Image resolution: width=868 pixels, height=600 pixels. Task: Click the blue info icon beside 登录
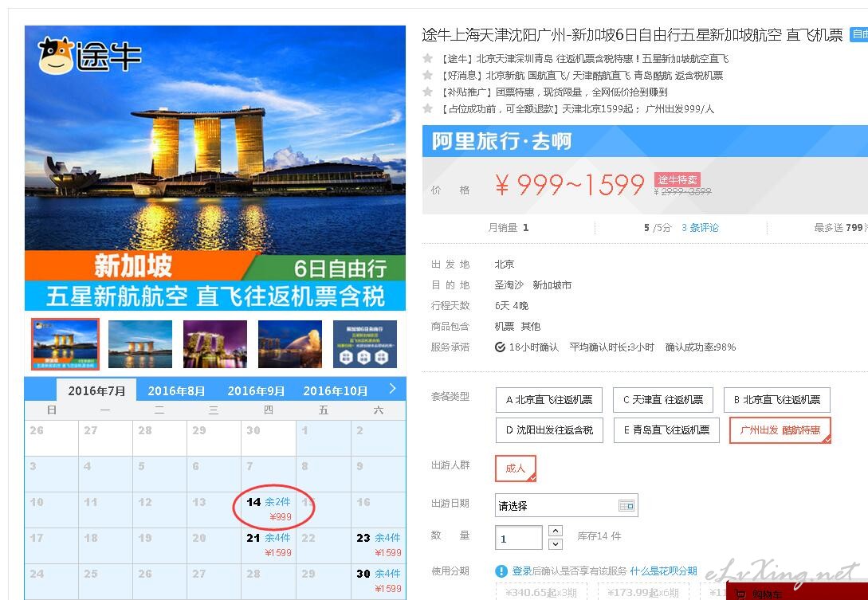click(501, 571)
